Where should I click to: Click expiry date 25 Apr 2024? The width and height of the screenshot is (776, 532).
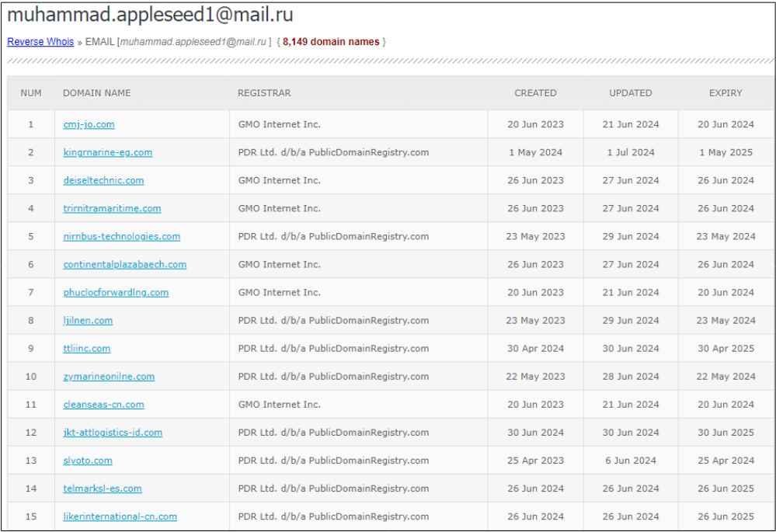(726, 461)
